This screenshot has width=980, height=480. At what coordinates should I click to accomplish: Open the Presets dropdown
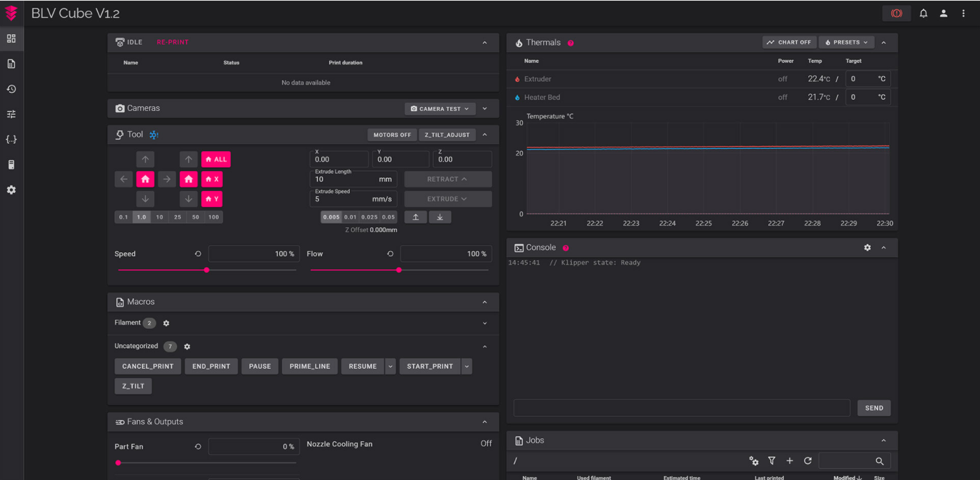(x=846, y=43)
